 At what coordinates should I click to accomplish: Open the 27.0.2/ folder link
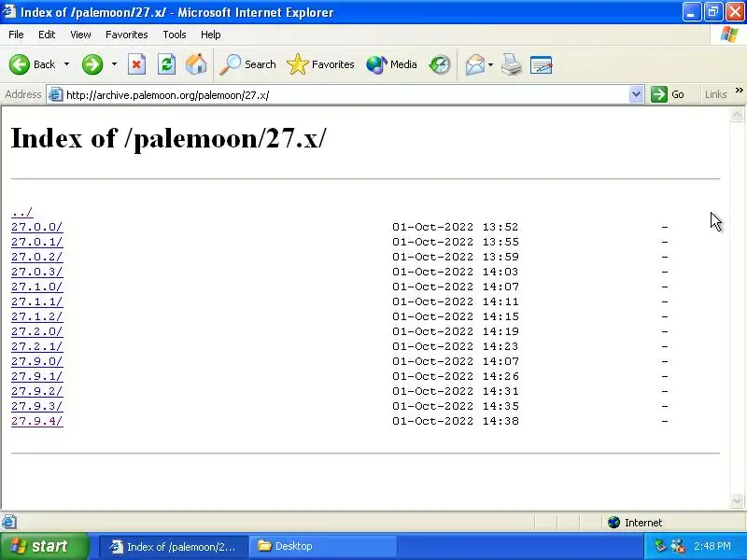tap(37, 257)
